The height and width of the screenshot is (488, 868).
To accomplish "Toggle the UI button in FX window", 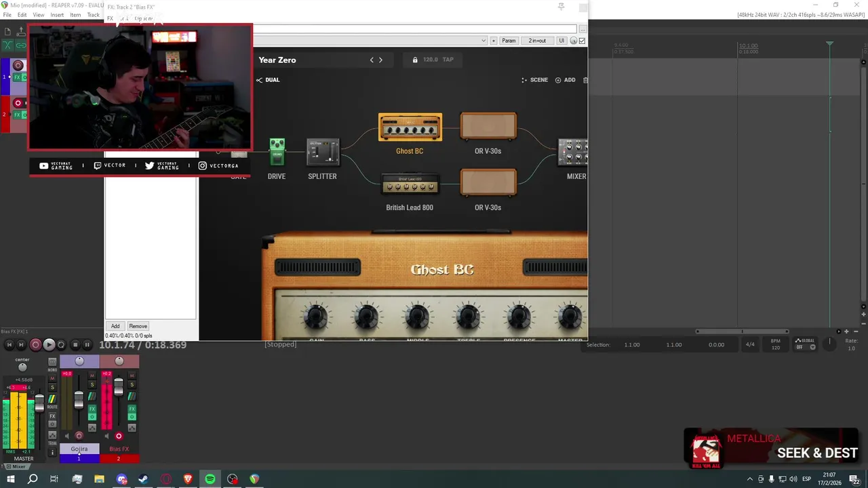I will 561,41.
